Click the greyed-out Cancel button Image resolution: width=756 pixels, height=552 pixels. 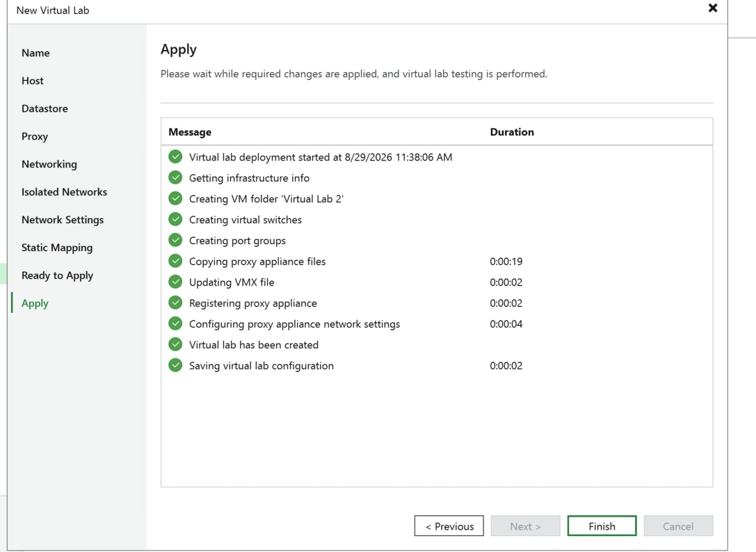pyautogui.click(x=678, y=526)
